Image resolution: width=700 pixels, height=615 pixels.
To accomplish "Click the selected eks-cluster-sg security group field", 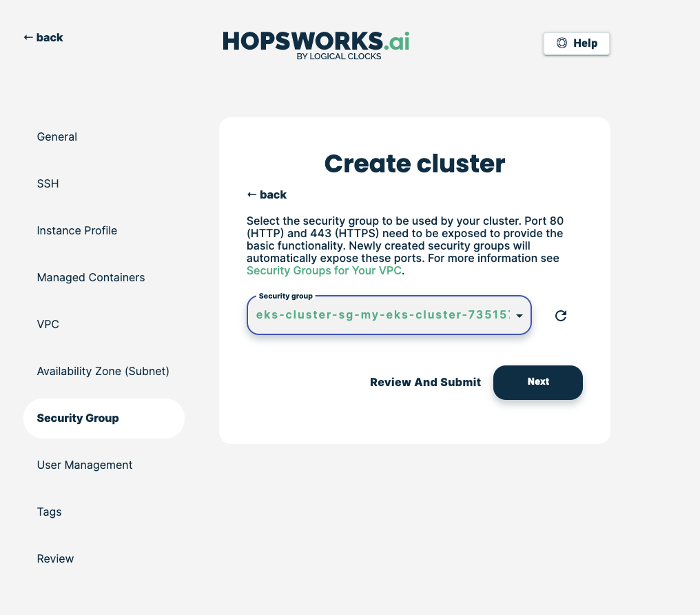I will point(382,316).
